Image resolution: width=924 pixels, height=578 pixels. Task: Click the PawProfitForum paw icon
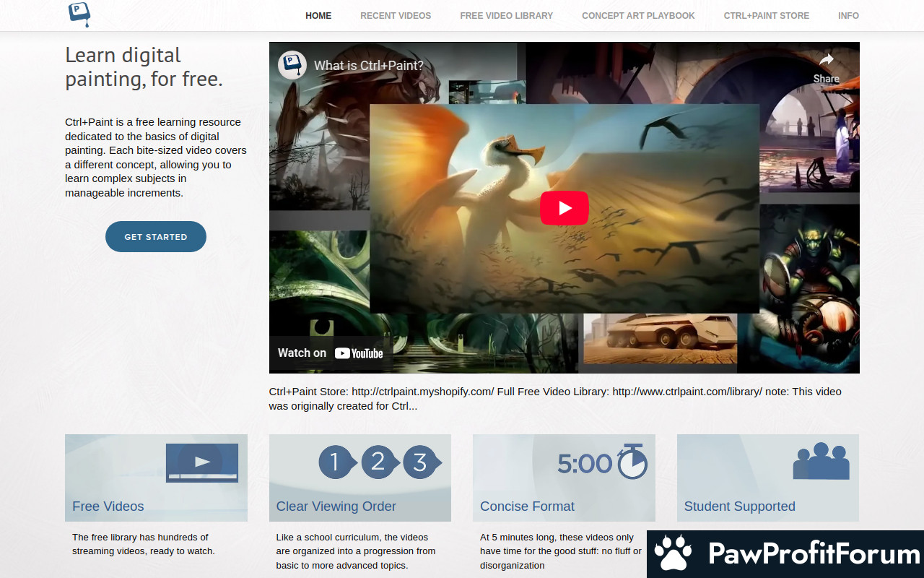click(673, 554)
